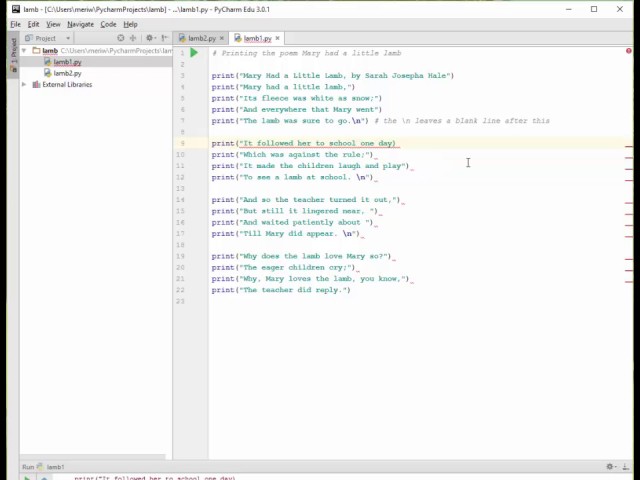The width and height of the screenshot is (640, 480).
Task: Click scroll from source target icon
Action: 120,38
